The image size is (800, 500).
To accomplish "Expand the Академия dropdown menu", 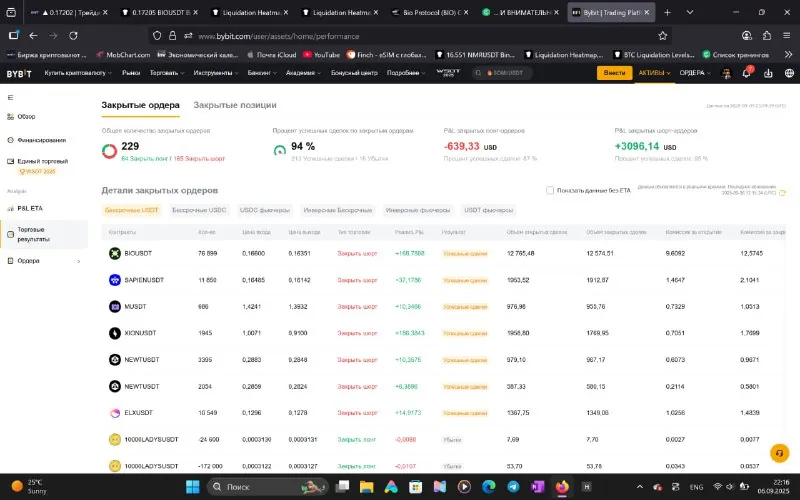I will pos(303,73).
